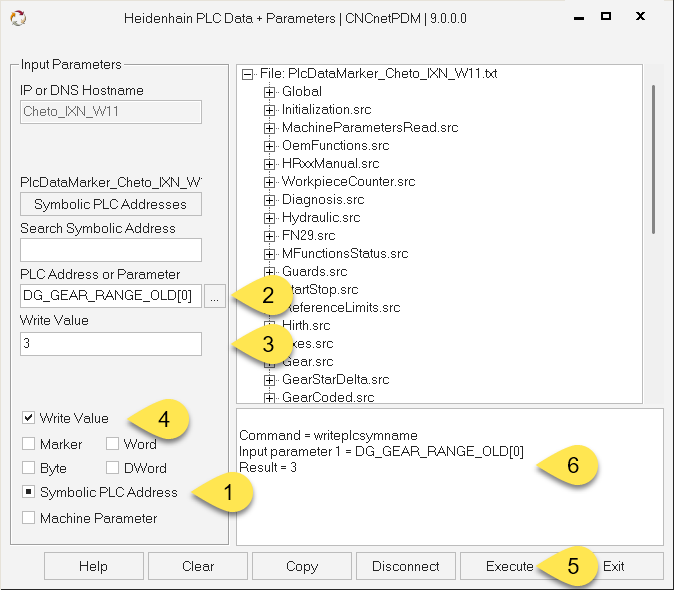Expand the FN29.src node

pyautogui.click(x=269, y=236)
